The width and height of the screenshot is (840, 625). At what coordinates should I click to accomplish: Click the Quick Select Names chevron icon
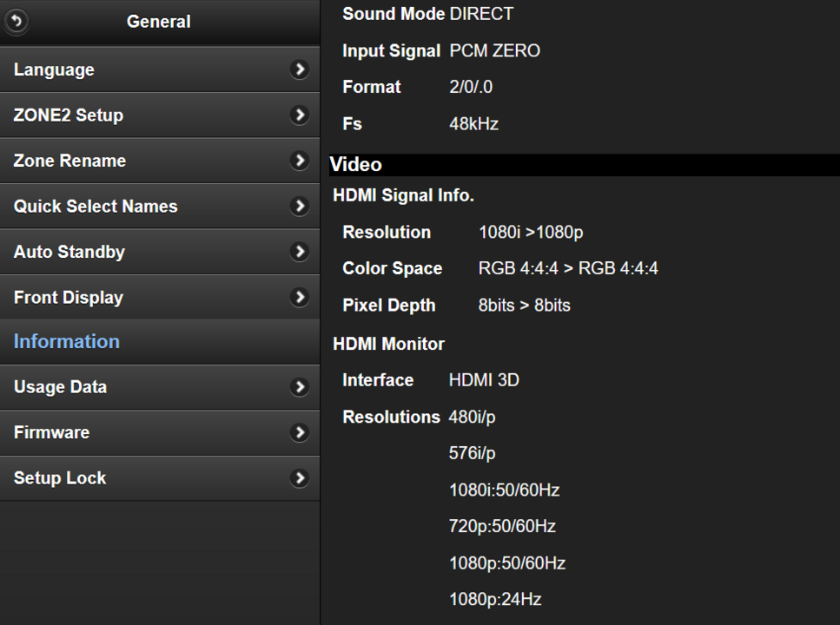pyautogui.click(x=299, y=206)
